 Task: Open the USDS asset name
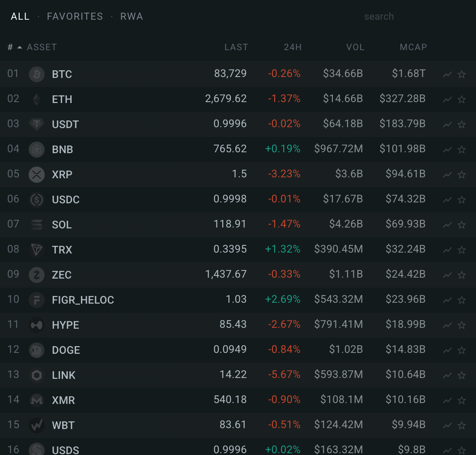coord(66,450)
